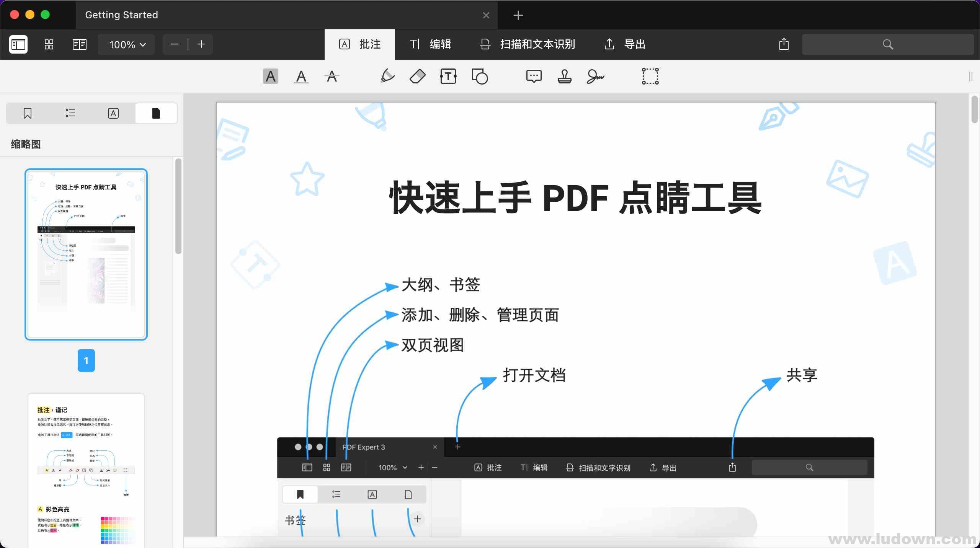Click the 双页视图 label
The width and height of the screenshot is (980, 548).
(x=433, y=345)
